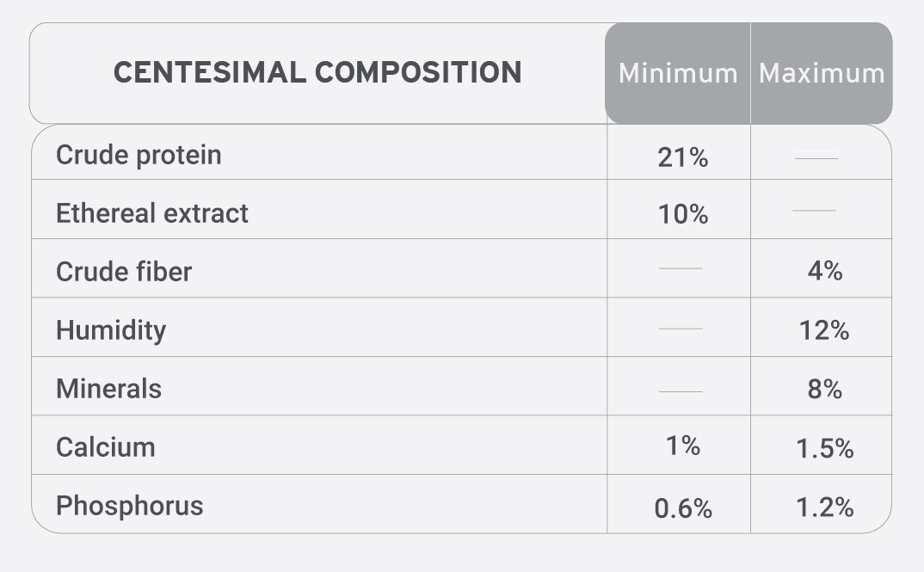
Task: Select the Calcium row label
Action: (106, 447)
